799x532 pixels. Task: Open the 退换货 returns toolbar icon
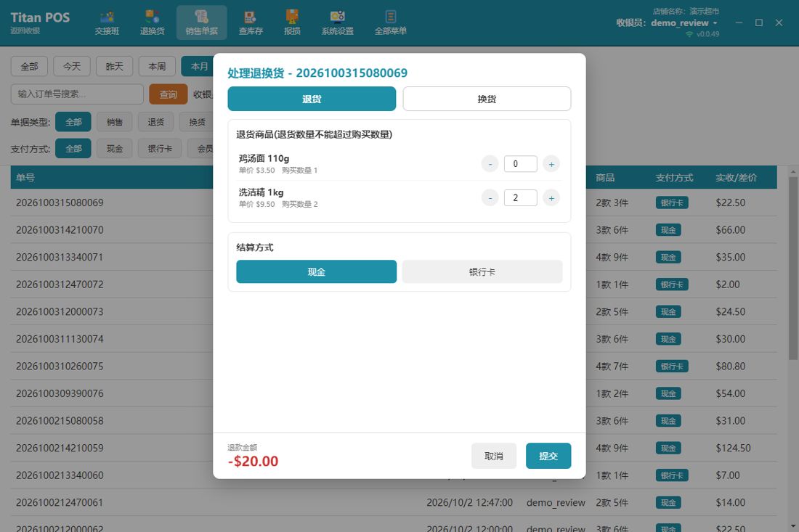pos(153,23)
